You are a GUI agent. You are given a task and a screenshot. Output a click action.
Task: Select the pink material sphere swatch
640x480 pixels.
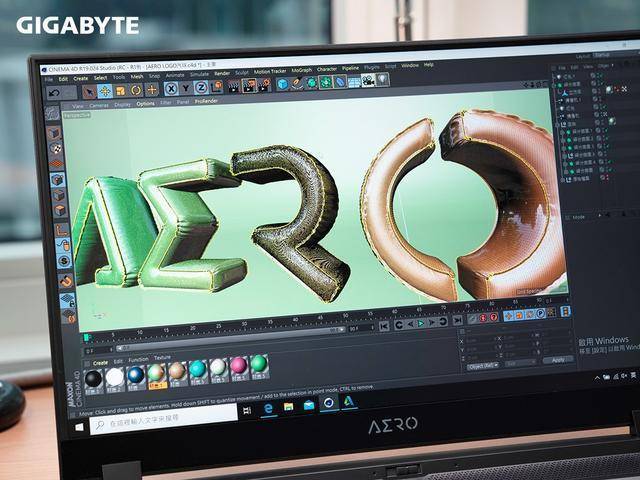239,366
